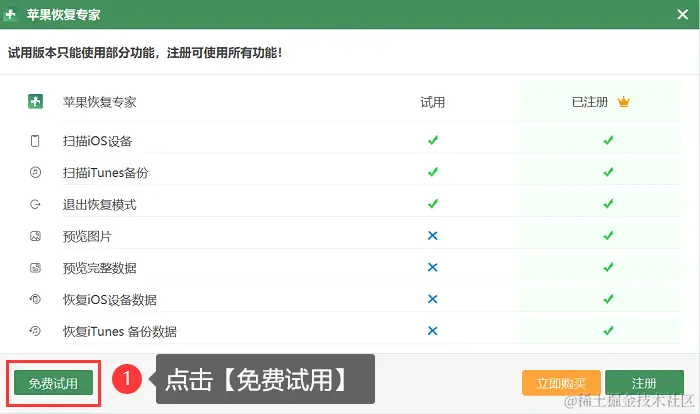The image size is (700, 414).
Task: Click the 免费试用 free trial button
Action: click(53, 383)
